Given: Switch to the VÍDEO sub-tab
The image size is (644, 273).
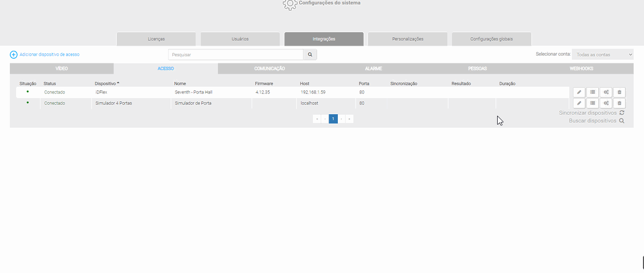Looking at the screenshot, I should [x=62, y=69].
